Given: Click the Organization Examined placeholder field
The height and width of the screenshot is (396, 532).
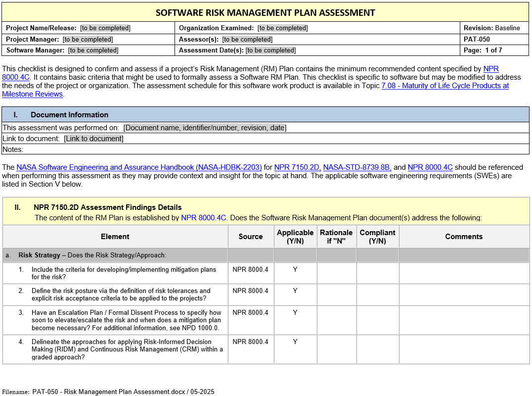Looking at the screenshot, I should [x=283, y=28].
